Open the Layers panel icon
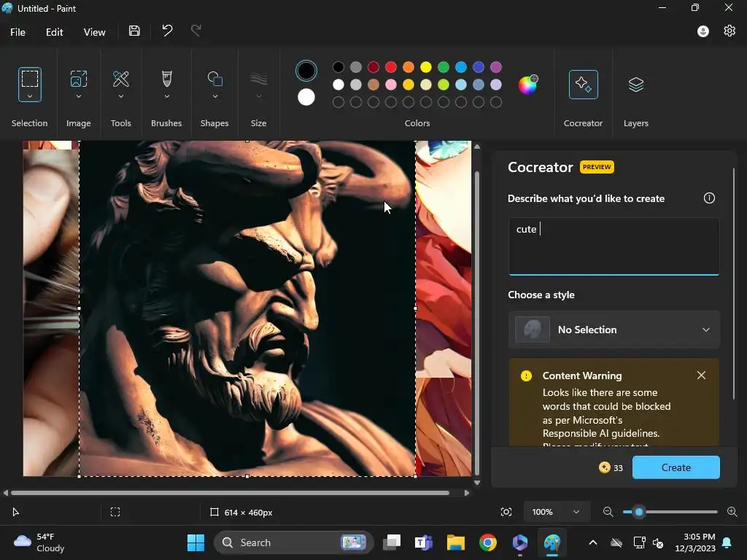Viewport: 747px width, 560px height. [636, 85]
